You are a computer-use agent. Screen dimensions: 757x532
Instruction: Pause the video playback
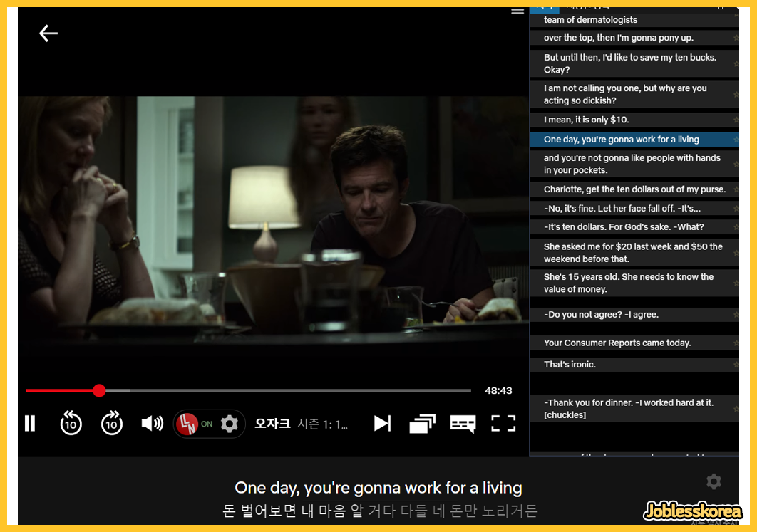point(30,424)
